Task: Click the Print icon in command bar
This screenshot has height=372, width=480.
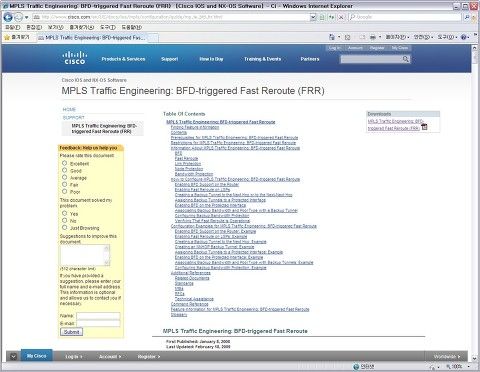Action: click(x=373, y=37)
